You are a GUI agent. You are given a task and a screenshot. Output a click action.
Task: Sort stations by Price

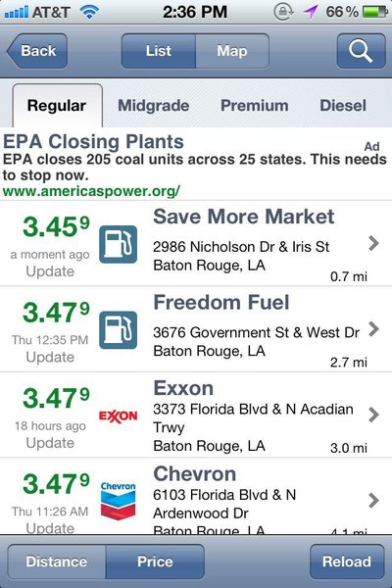155,562
